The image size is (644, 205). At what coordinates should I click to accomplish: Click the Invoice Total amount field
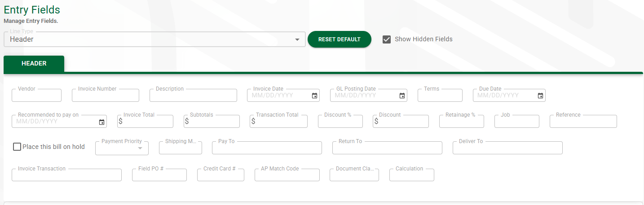click(x=147, y=122)
